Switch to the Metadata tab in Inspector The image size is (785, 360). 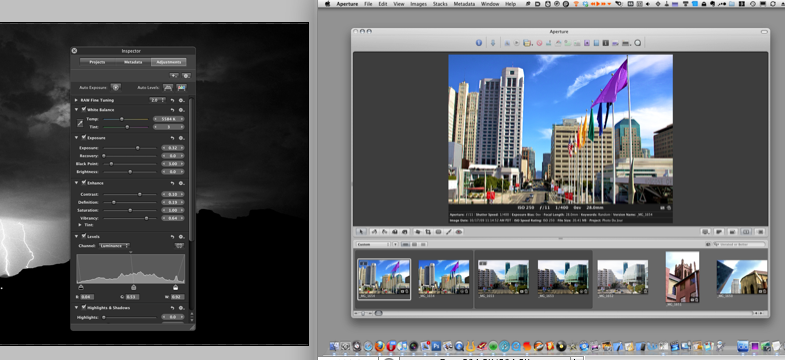(x=133, y=62)
